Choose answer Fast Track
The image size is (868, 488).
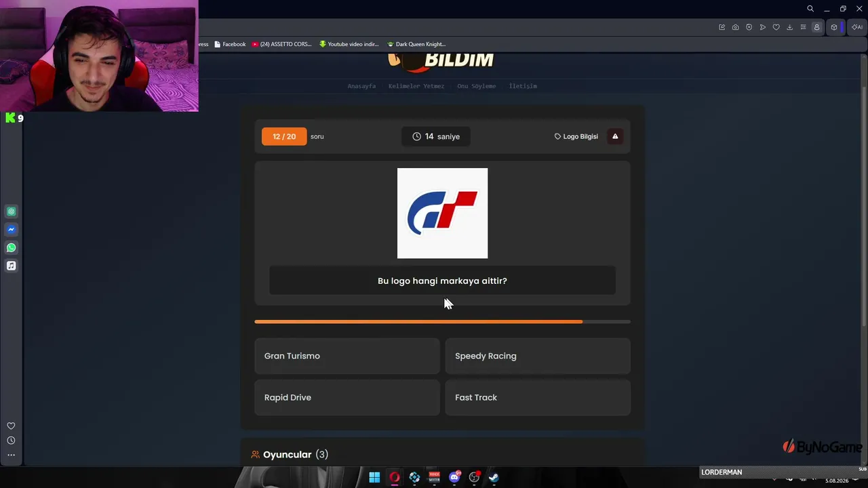538,397
